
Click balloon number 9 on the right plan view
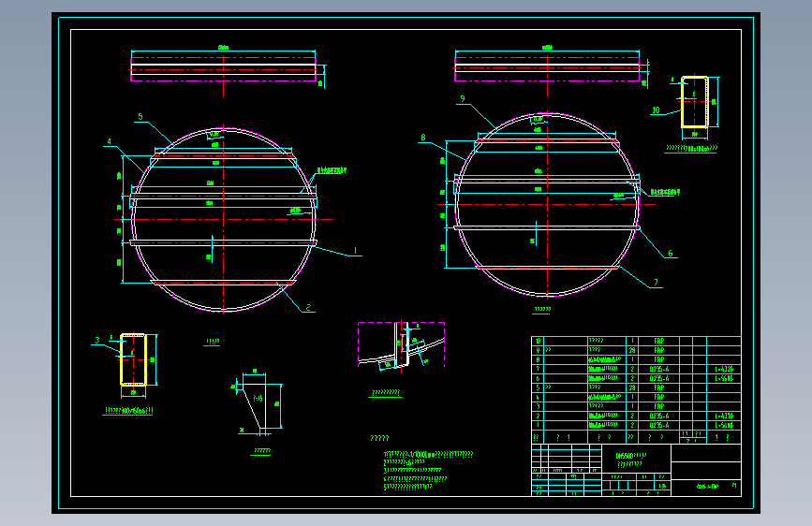click(463, 99)
